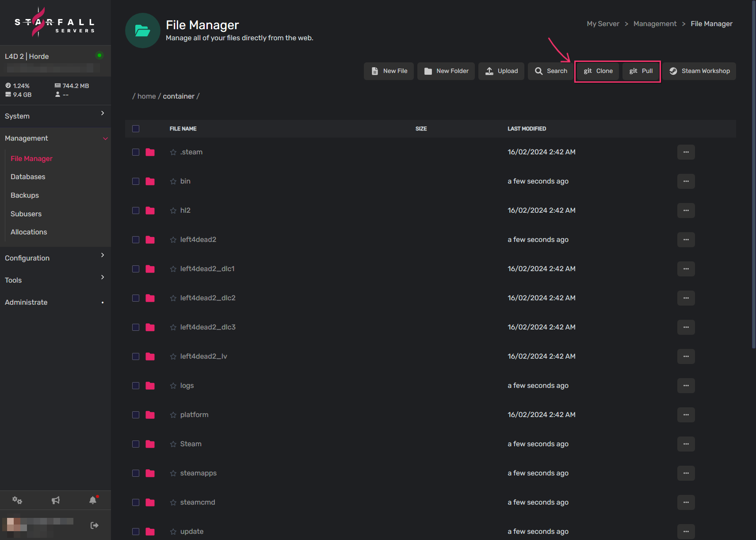Image resolution: width=756 pixels, height=540 pixels.
Task: Open more options for update row
Action: click(686, 532)
